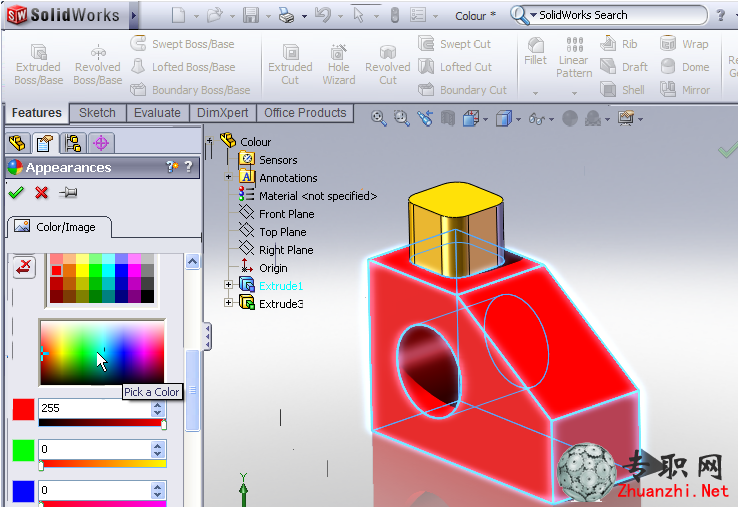This screenshot has width=738, height=507.
Task: Switch to the Features tab
Action: click(x=37, y=113)
